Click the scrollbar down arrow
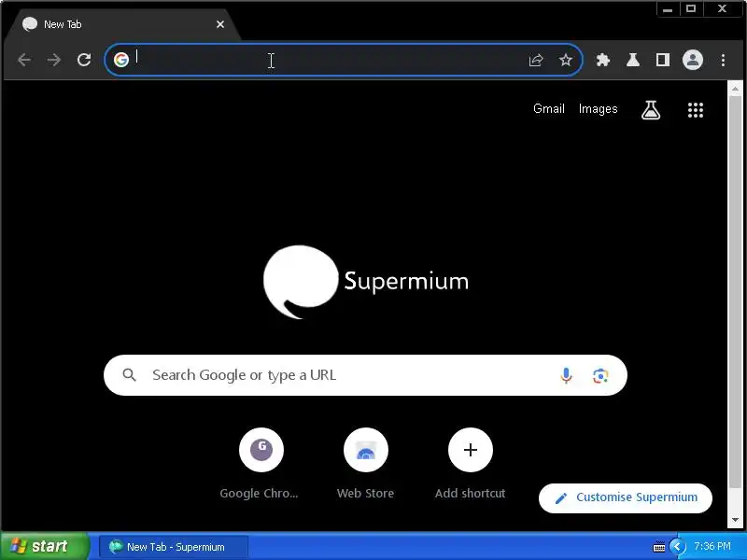The height and width of the screenshot is (560, 747). pos(735,520)
